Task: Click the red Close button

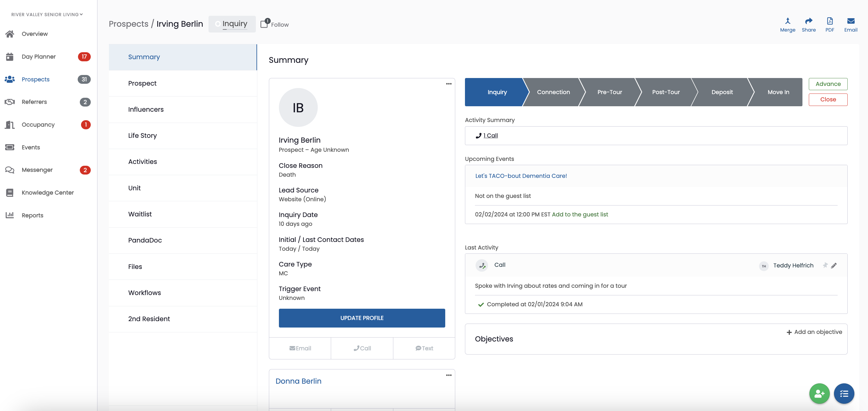Action: pos(828,100)
